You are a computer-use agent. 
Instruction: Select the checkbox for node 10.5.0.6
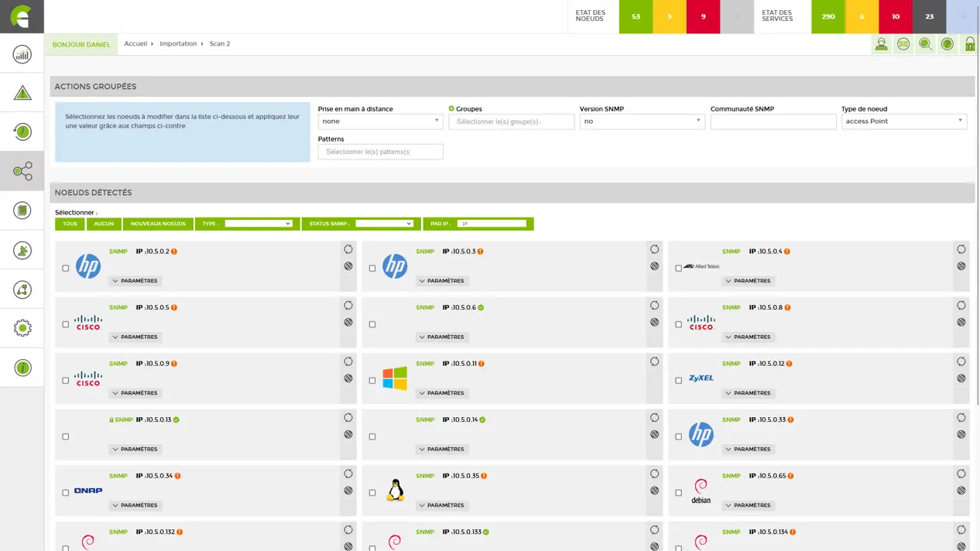pyautogui.click(x=372, y=324)
